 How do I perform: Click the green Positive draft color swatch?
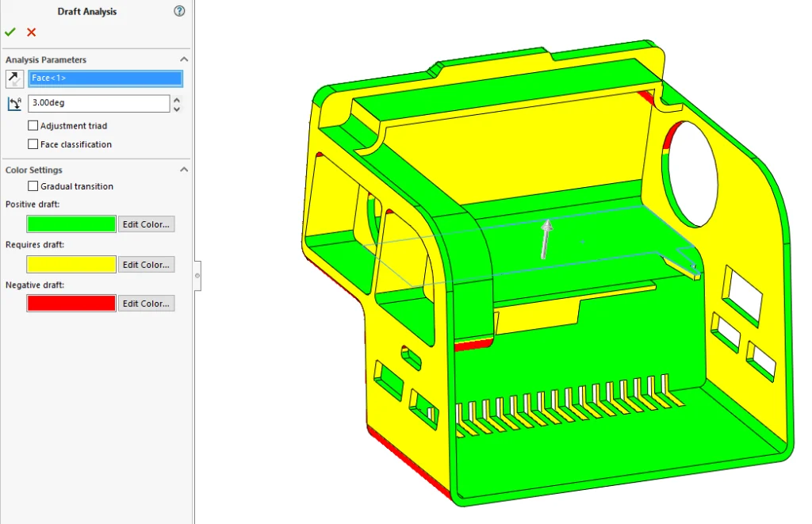pyautogui.click(x=71, y=224)
